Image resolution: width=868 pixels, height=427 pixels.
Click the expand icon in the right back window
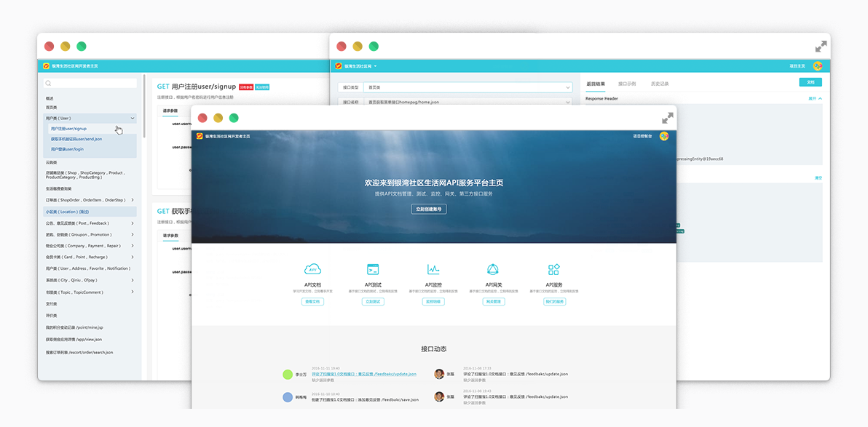pos(821,47)
